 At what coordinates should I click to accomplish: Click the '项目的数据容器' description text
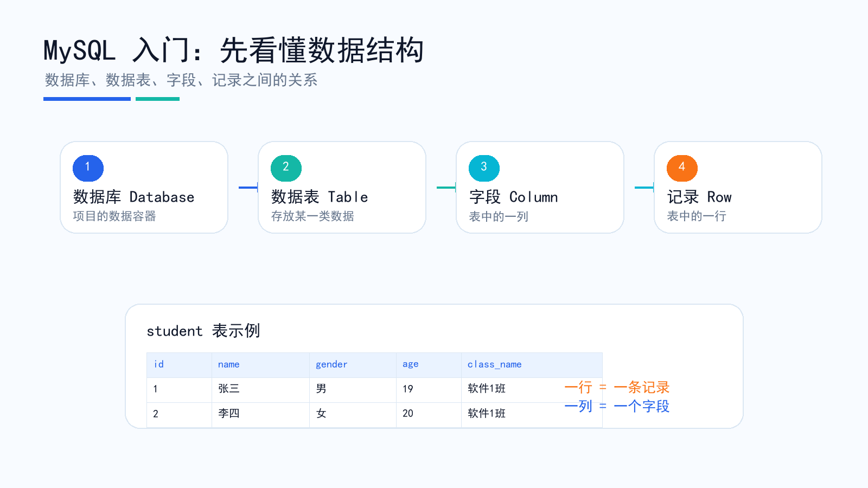[114, 216]
